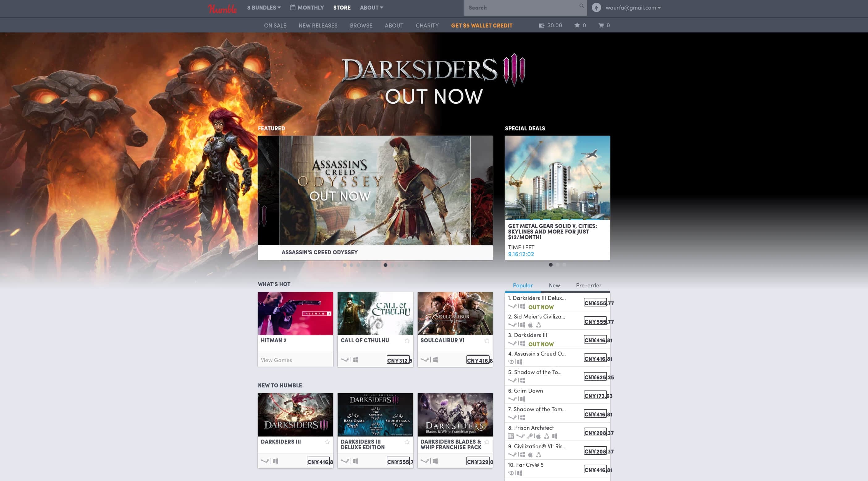Viewport: 868px width, 481px height.
Task: Open New Releases
Action: pyautogui.click(x=318, y=25)
